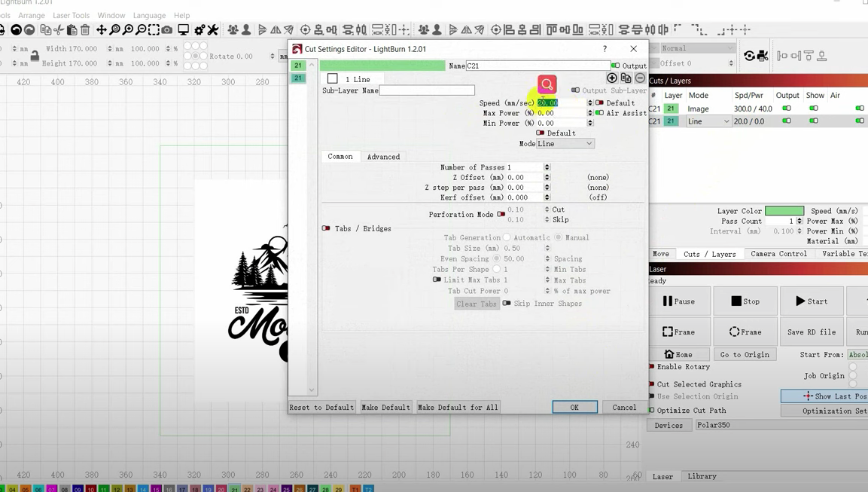Open the Settings gears icon
The width and height of the screenshot is (868, 492).
(x=199, y=30)
